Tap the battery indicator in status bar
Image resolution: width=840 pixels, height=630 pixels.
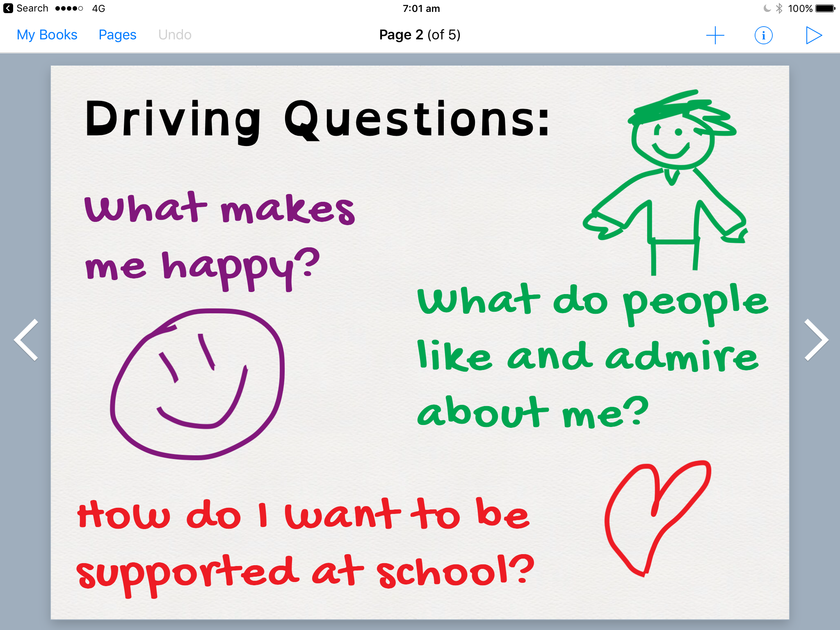pos(825,8)
